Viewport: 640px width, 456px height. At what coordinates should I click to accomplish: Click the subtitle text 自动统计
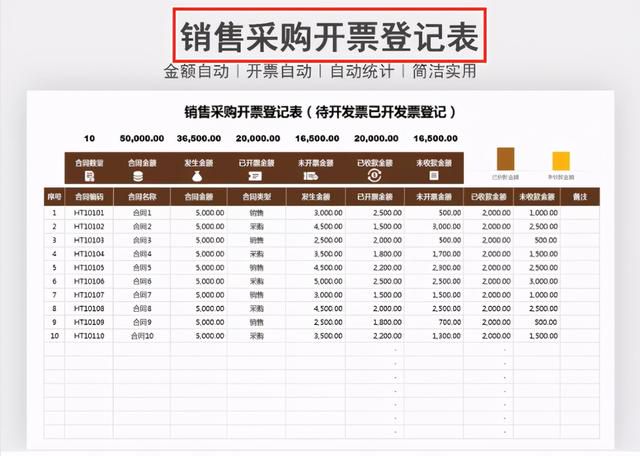tap(362, 71)
